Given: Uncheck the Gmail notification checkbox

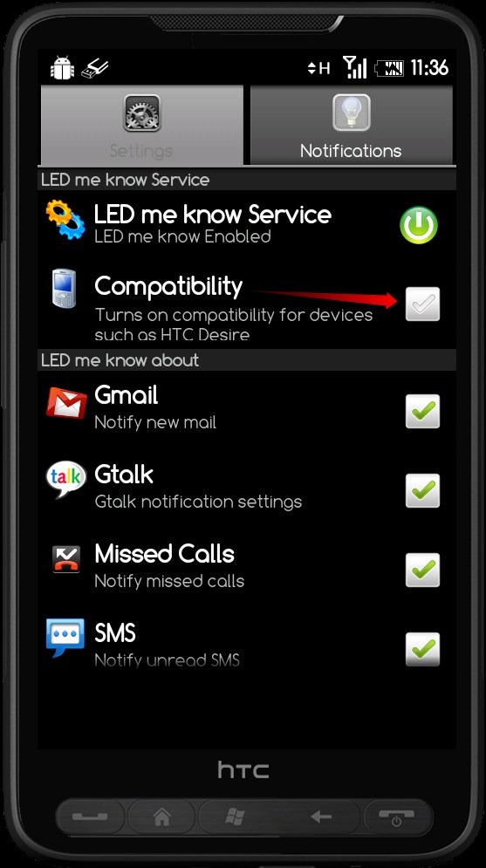Looking at the screenshot, I should 422,411.
